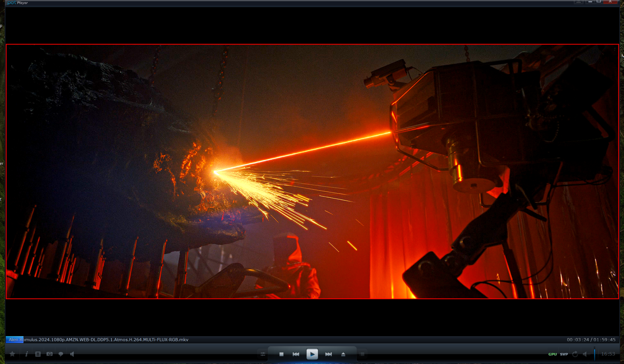Toggle the SVP indicator
The height and width of the screenshot is (364, 624).
coord(564,354)
